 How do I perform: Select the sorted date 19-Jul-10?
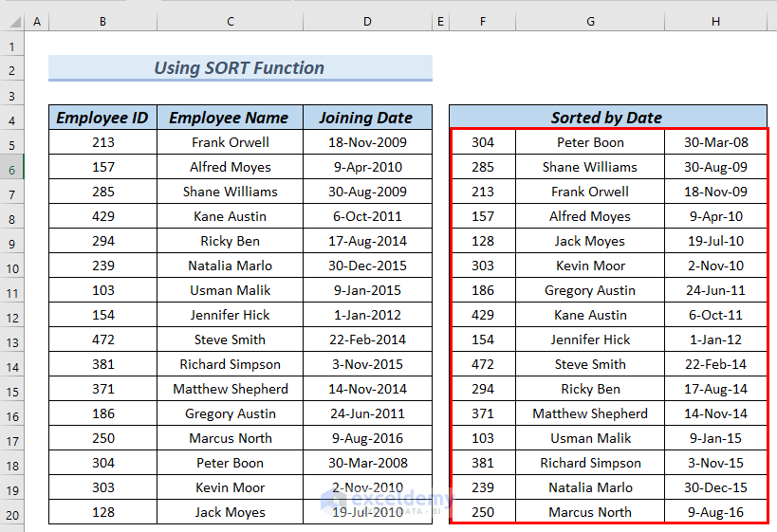pos(715,241)
